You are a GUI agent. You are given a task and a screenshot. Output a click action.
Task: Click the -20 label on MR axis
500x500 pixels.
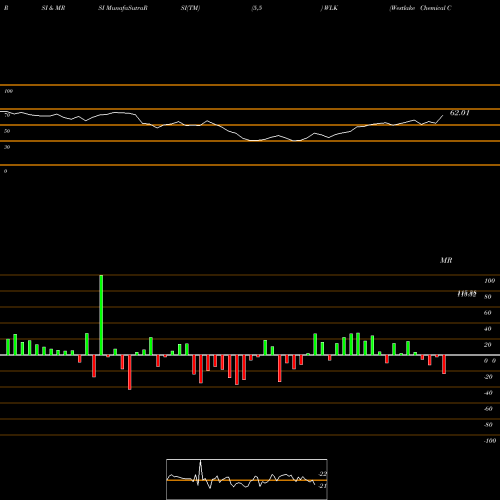pos(488,377)
